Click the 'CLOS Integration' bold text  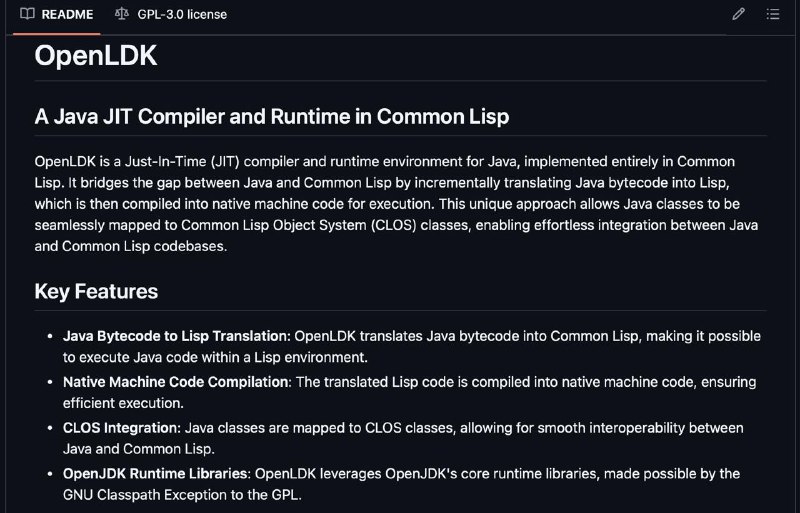pyautogui.click(x=121, y=428)
